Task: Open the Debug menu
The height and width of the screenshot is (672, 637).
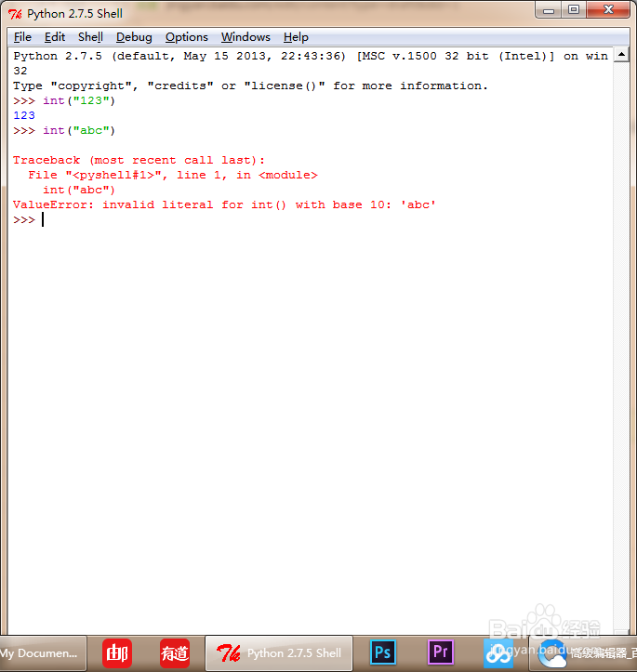Action: 134,37
